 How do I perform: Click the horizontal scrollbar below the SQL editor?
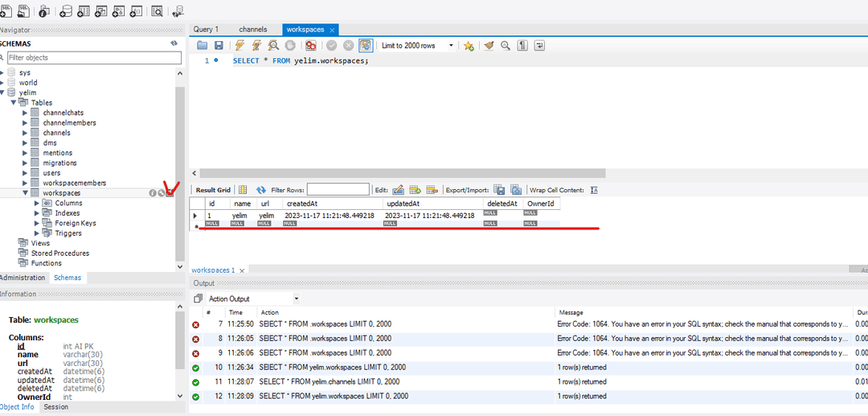pyautogui.click(x=403, y=173)
